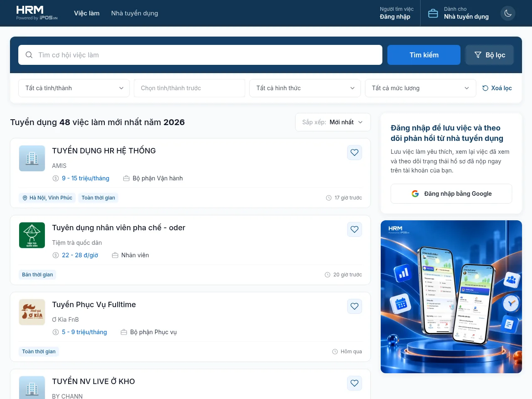Screen dimensions: 532x399
Task: Go to the Nhà tuyển dụng tab
Action: [135, 13]
